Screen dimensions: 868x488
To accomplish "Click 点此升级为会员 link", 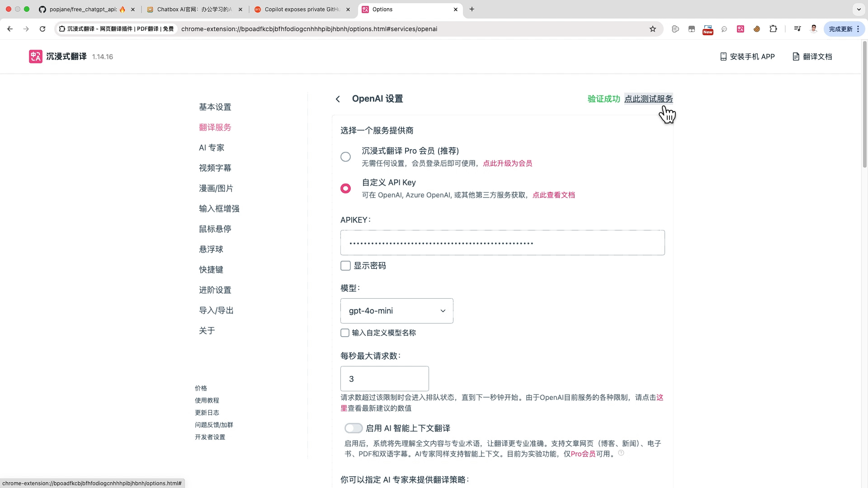I will tap(507, 164).
